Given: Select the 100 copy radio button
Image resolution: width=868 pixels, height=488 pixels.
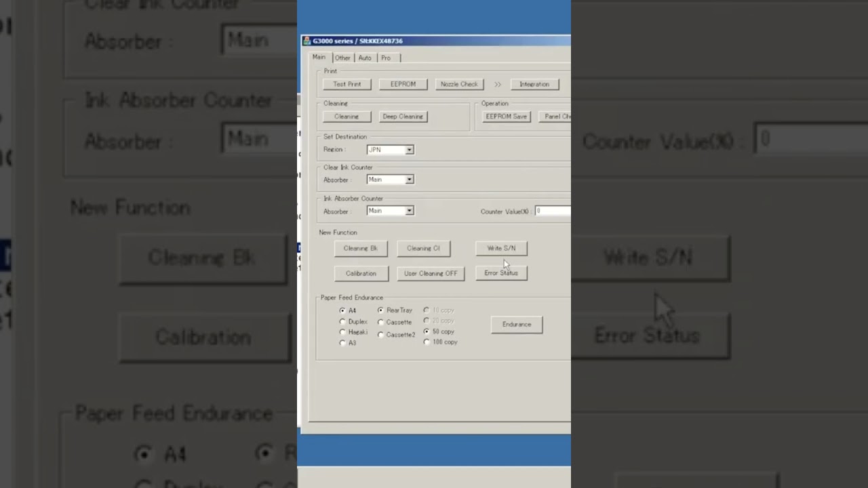Looking at the screenshot, I should click(x=427, y=342).
